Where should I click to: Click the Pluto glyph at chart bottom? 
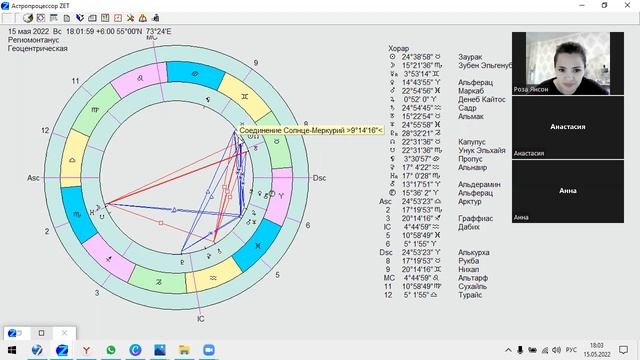(182, 262)
